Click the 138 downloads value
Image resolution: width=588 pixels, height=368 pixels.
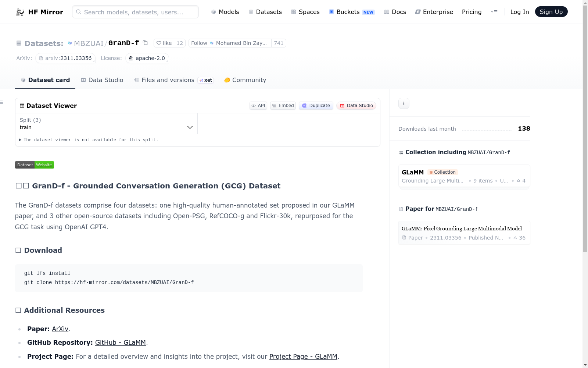(x=524, y=128)
